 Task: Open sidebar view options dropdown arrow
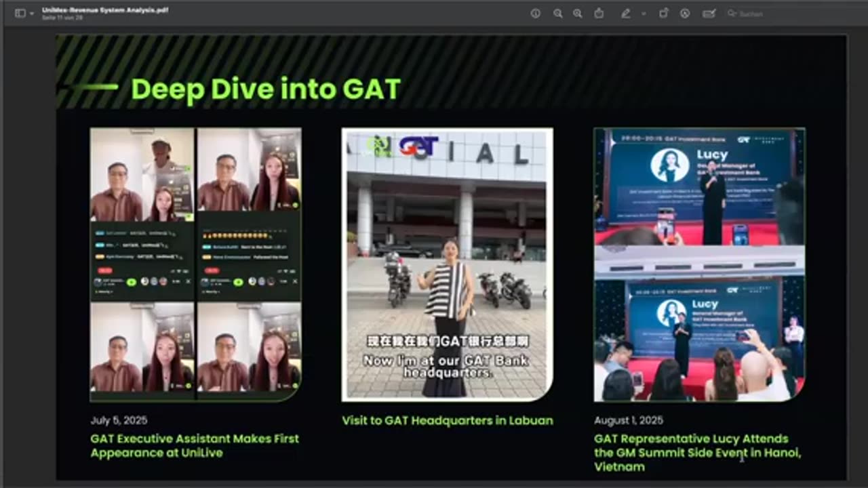(31, 14)
